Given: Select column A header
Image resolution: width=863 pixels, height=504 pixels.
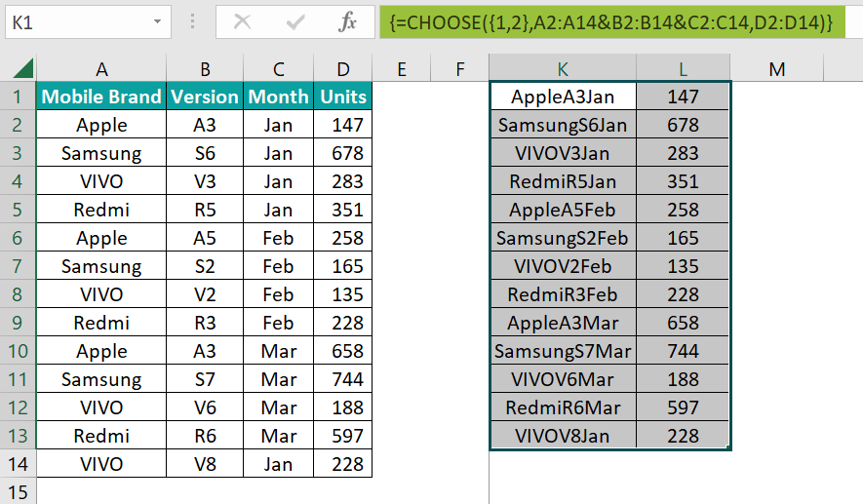Looking at the screenshot, I should coord(101,69).
